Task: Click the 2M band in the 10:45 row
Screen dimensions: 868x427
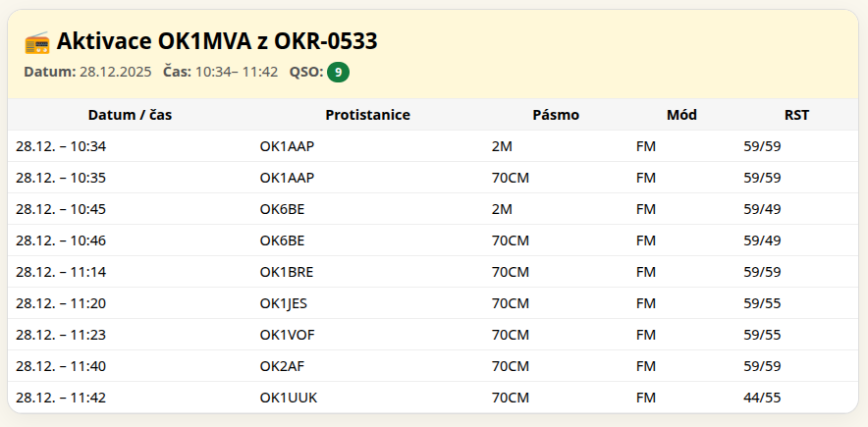Action: pos(502,209)
